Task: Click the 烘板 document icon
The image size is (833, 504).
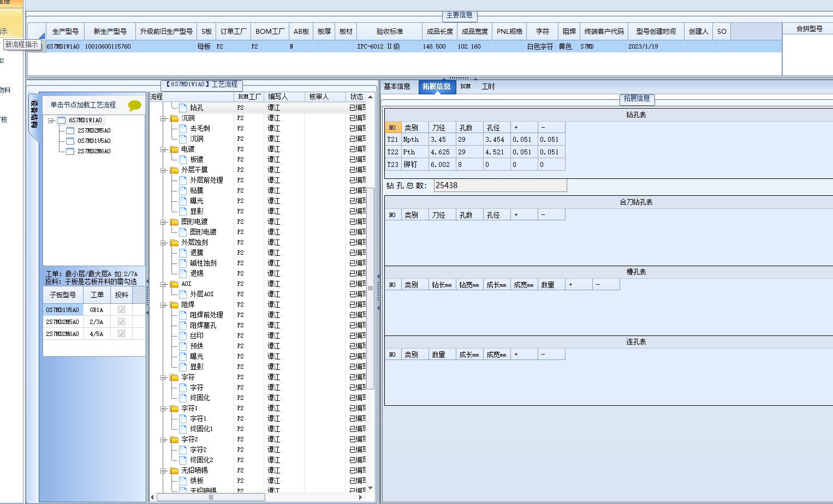Action: tap(183, 481)
